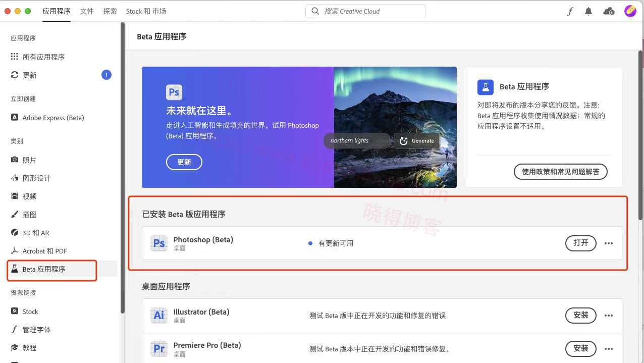Switch to Stock 和 市场 tab
The image size is (644, 363).
coord(146,11)
